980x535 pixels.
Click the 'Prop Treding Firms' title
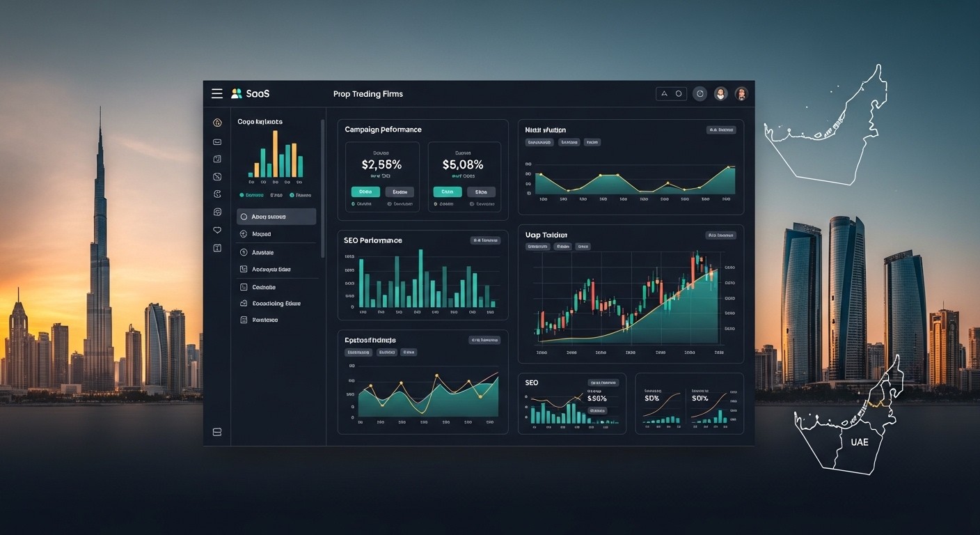[x=368, y=94]
